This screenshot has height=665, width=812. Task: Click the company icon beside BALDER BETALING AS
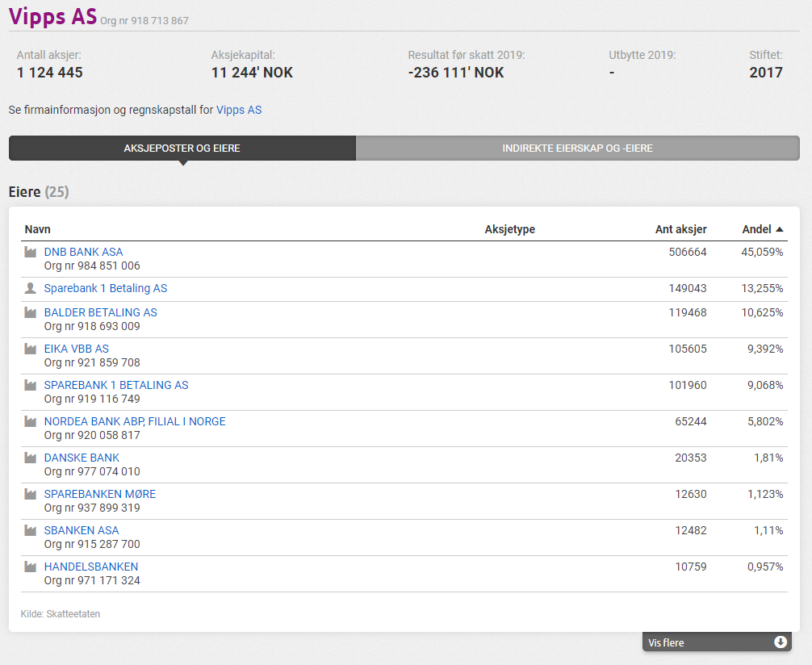coord(31,313)
